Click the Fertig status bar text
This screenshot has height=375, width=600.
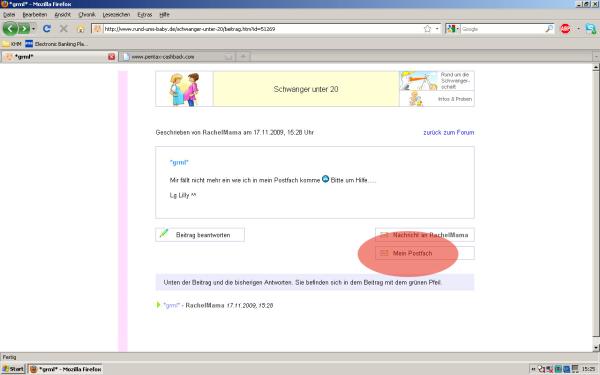pos(10,357)
